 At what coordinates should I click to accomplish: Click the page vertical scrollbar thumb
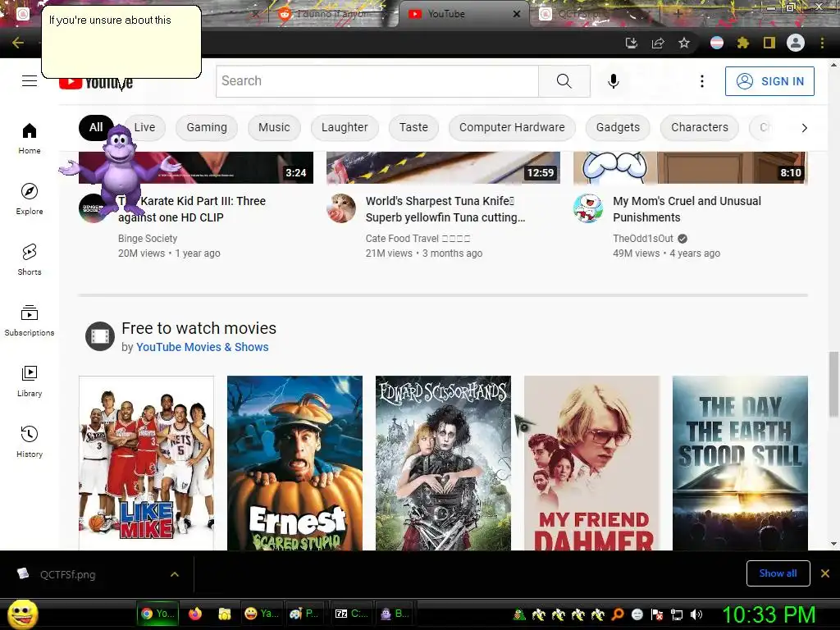click(833, 384)
